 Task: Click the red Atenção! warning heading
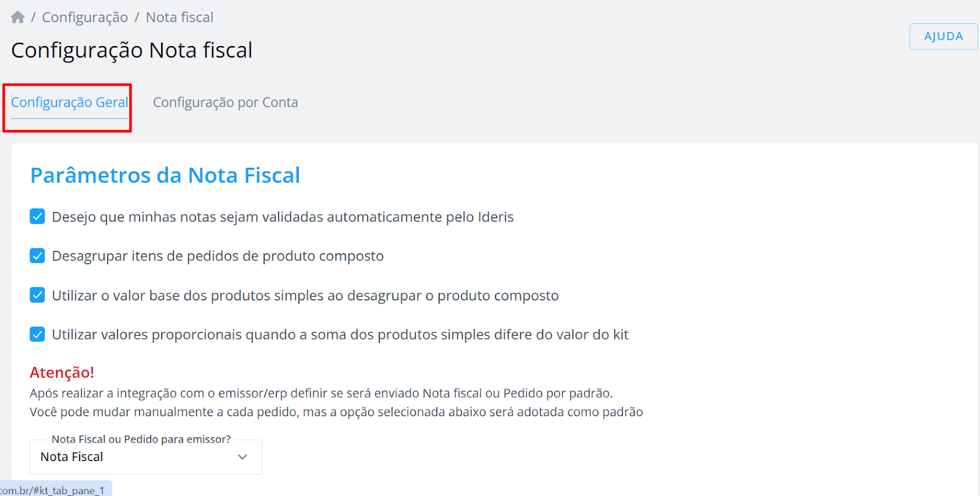click(x=62, y=372)
